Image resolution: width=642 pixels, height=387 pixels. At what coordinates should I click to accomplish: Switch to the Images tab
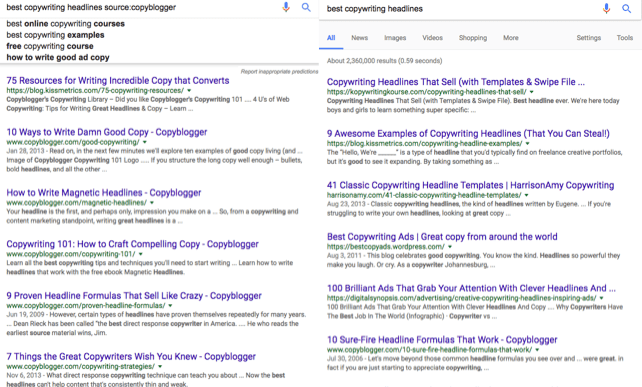click(395, 38)
